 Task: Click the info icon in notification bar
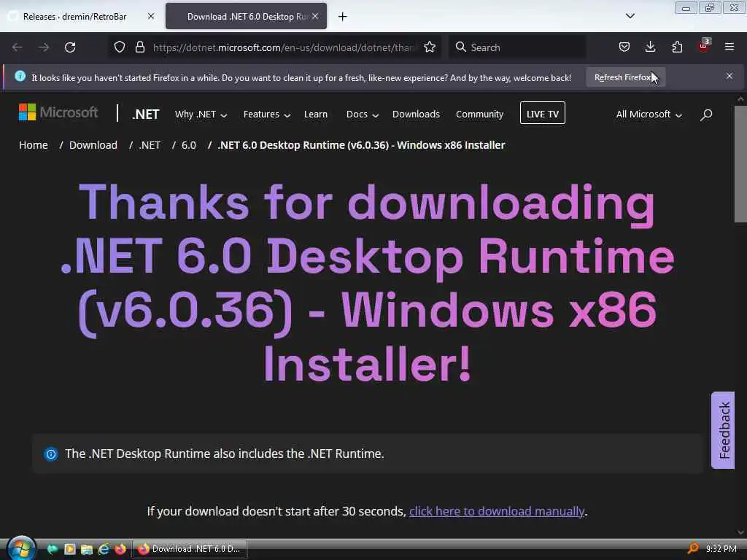click(20, 76)
